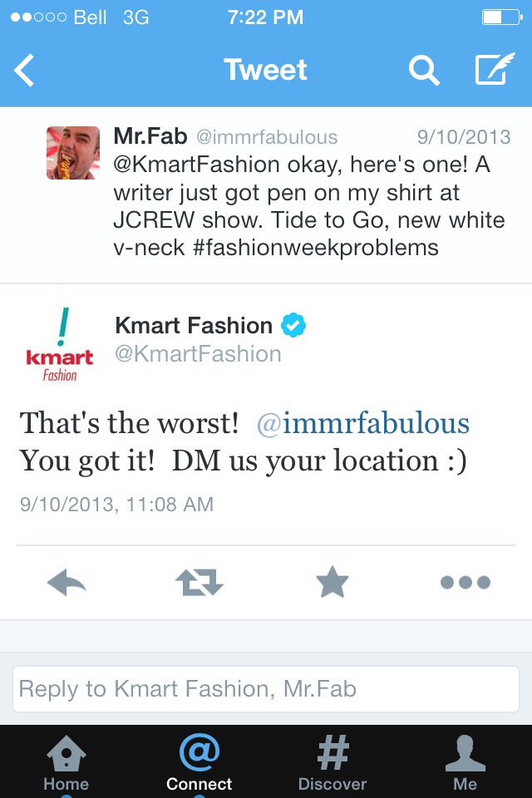
Task: Open the Discover tab
Action: click(332, 762)
